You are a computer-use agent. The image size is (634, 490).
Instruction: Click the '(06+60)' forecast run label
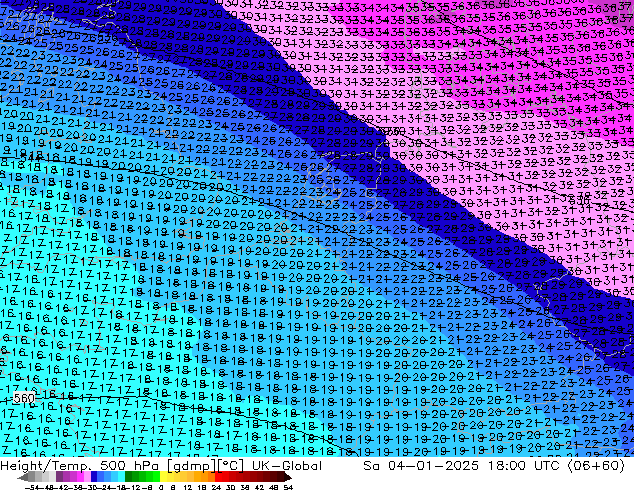596,466
